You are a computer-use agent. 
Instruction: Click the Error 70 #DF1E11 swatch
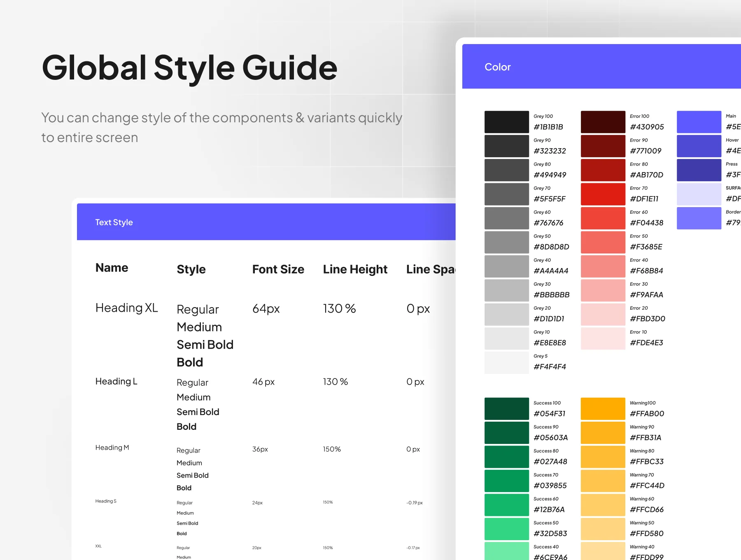[603, 194]
